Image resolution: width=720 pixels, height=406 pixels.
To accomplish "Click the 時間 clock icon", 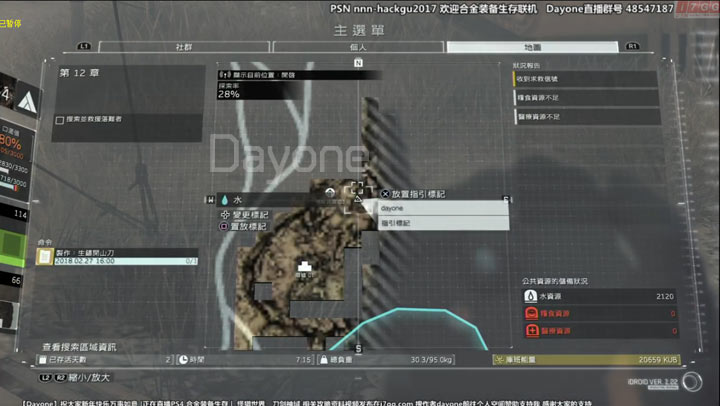I will pyautogui.click(x=183, y=360).
